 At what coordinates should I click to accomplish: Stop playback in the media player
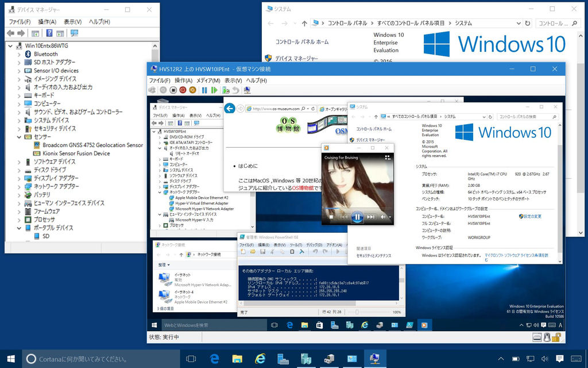(331, 217)
